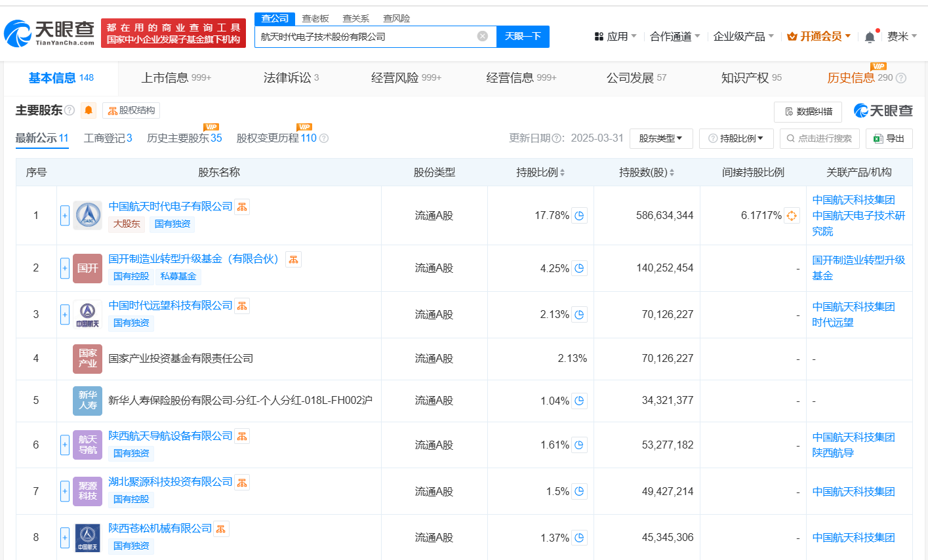The image size is (928, 560).
Task: Open the 持股比例 filter dropdown
Action: pyautogui.click(x=736, y=138)
